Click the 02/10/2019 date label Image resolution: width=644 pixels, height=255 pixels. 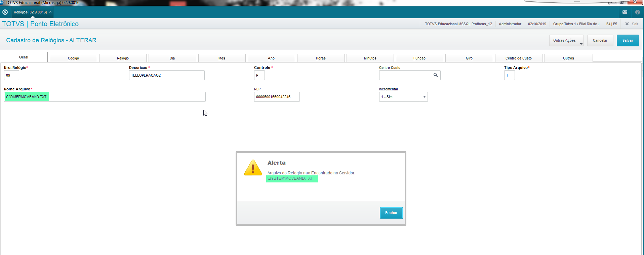coord(537,24)
